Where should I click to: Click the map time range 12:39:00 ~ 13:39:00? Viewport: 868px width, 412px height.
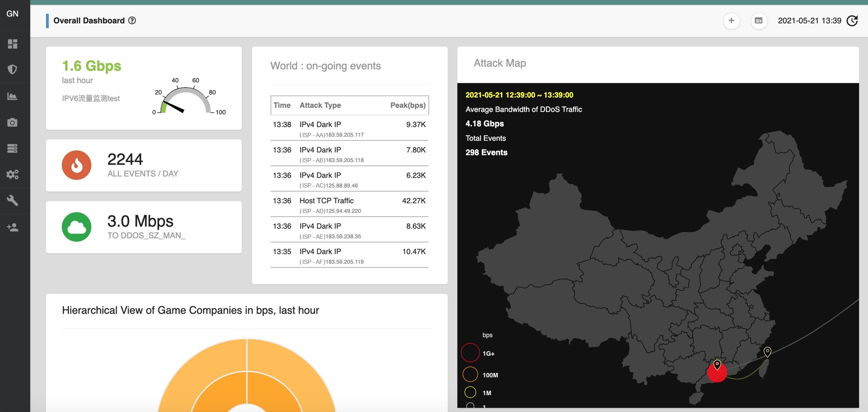(x=519, y=95)
